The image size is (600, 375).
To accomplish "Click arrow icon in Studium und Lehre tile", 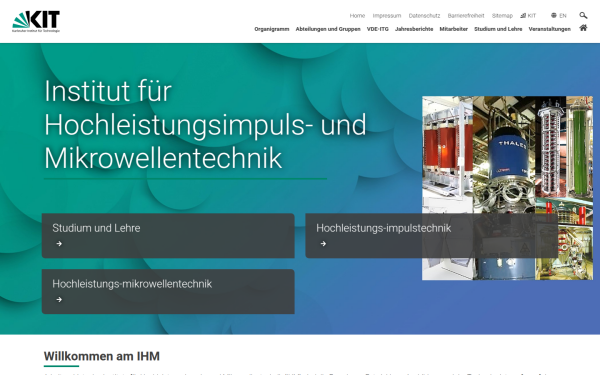I will click(59, 243).
